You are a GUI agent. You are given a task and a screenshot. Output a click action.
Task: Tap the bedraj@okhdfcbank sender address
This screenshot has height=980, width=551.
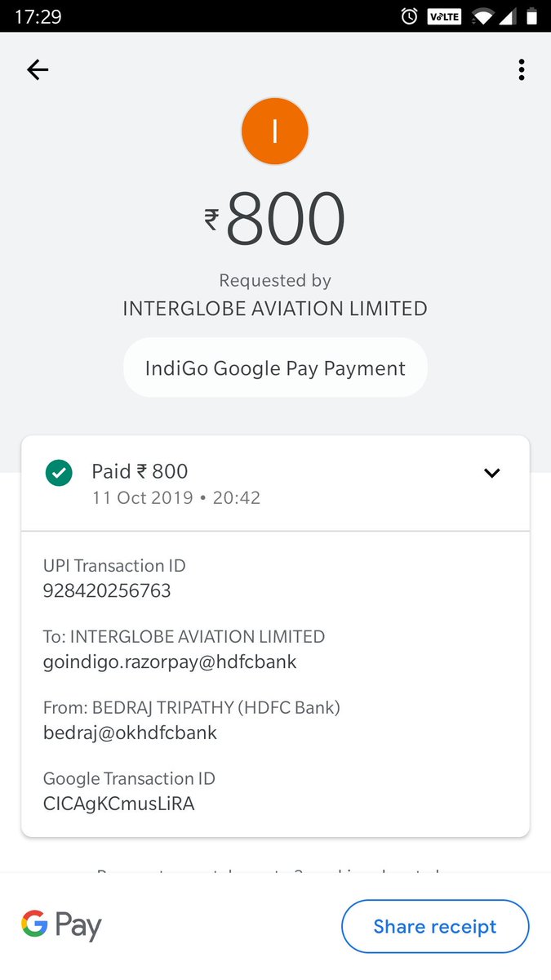coord(130,733)
